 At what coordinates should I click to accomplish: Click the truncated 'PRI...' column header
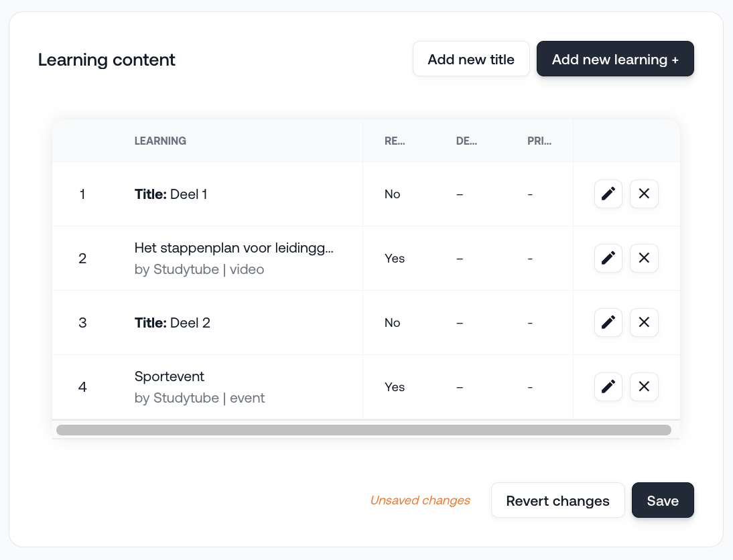tap(539, 141)
